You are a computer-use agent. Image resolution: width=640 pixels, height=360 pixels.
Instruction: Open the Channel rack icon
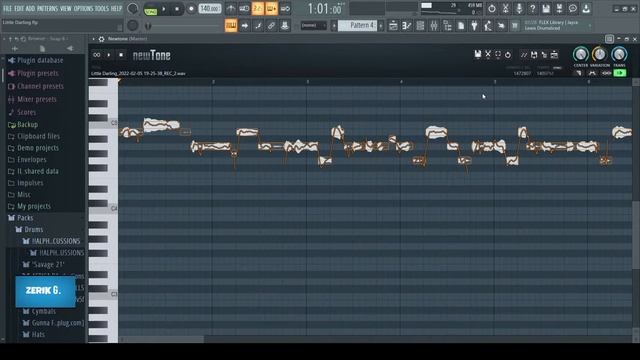click(420, 26)
